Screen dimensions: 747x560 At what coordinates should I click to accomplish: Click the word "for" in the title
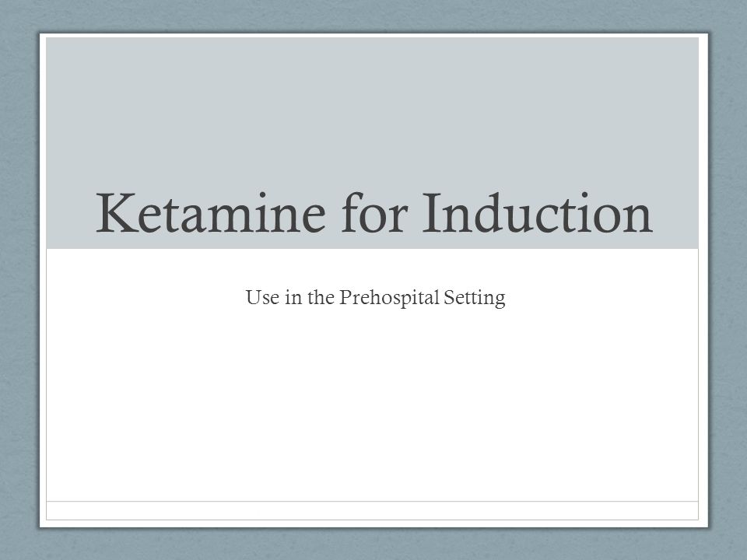[x=375, y=212]
